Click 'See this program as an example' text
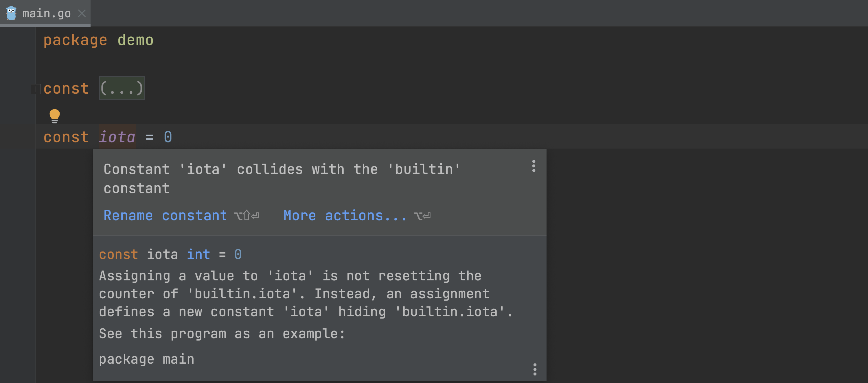 (222, 334)
